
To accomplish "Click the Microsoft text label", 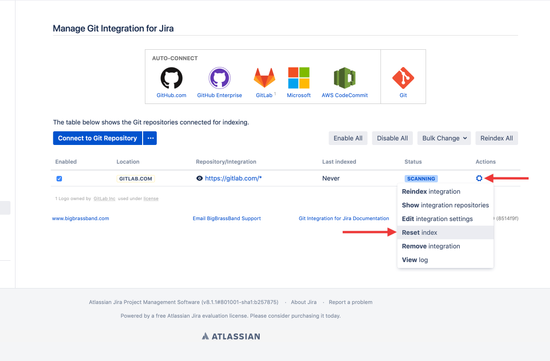I will pyautogui.click(x=299, y=95).
